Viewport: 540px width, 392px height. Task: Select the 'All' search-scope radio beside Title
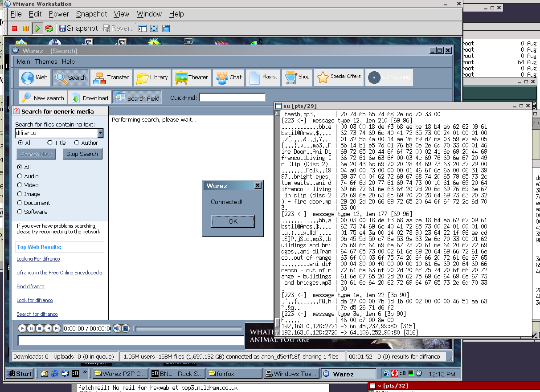[x=20, y=143]
